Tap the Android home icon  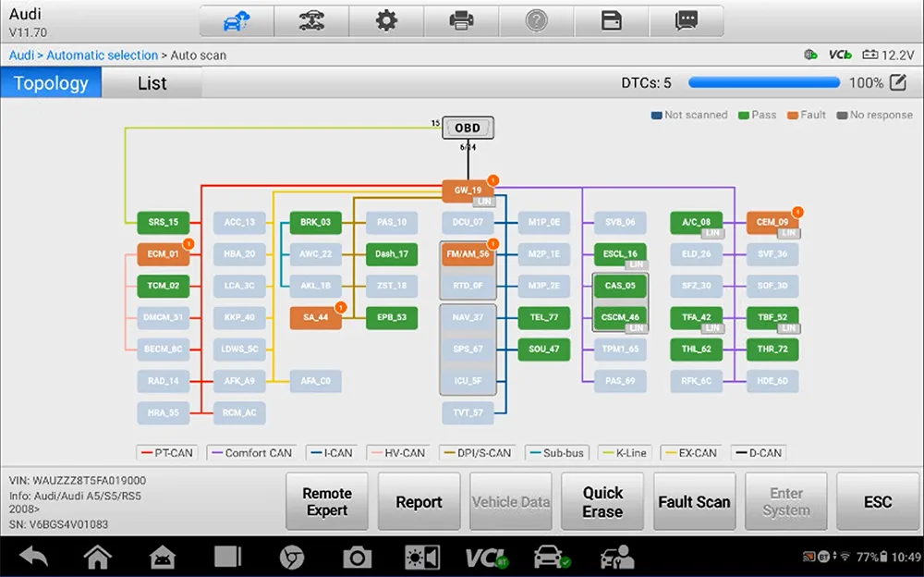(x=97, y=557)
